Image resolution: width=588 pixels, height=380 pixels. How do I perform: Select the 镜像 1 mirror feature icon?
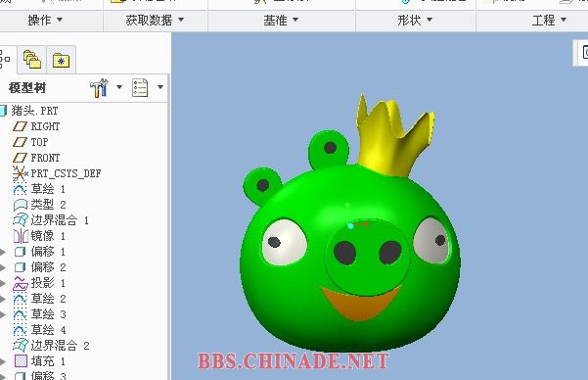point(21,236)
